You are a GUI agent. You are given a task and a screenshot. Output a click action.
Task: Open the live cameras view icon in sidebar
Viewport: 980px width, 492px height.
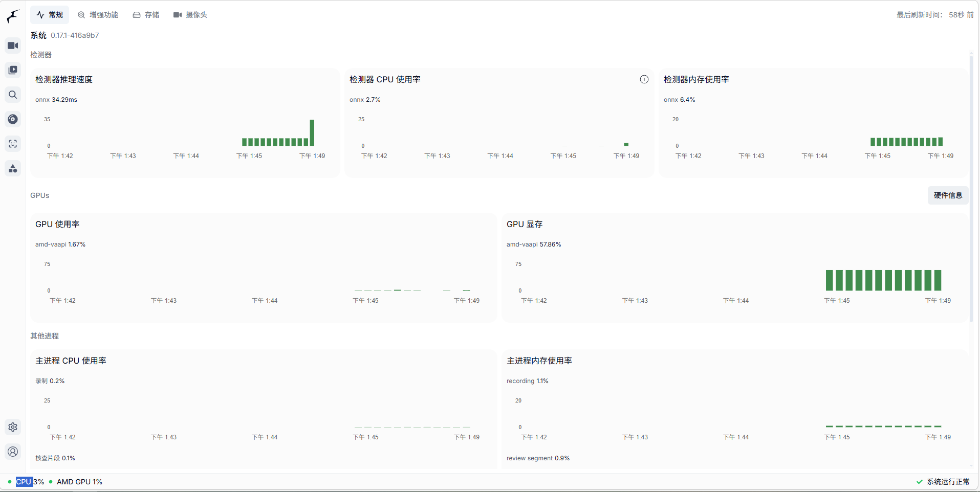[x=13, y=46]
